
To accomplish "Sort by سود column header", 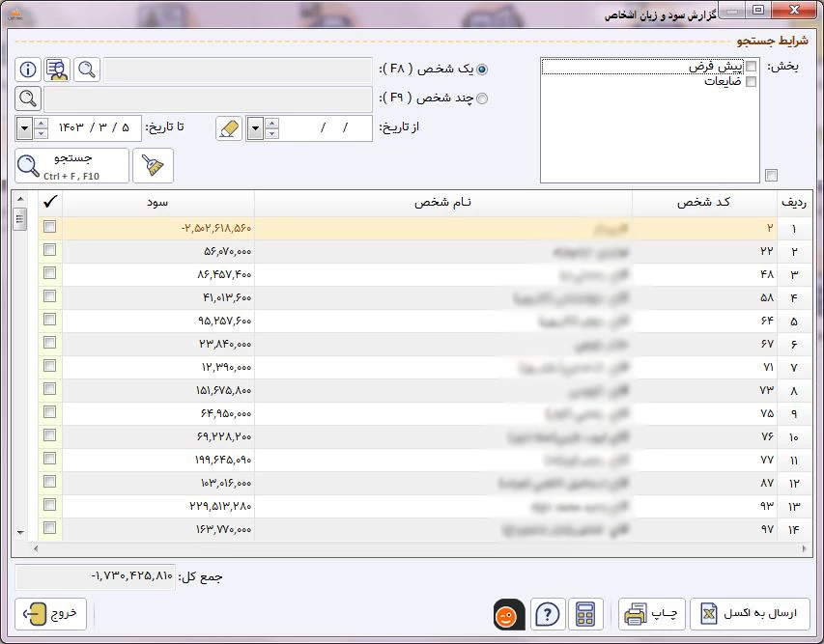I will [x=158, y=203].
